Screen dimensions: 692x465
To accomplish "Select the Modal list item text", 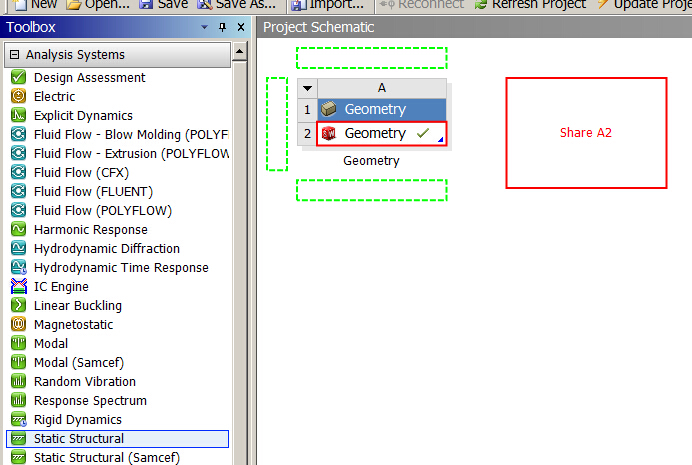I will pos(51,343).
